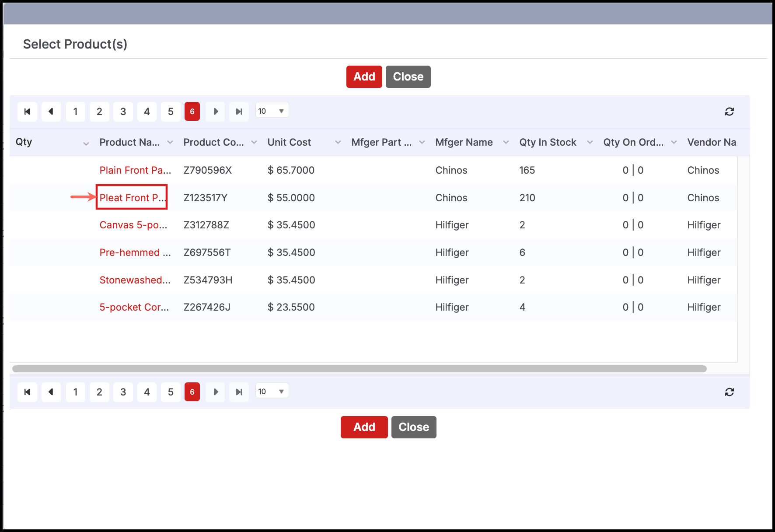This screenshot has height=532, width=775.
Task: Open the Pre-hemmed product link
Action: (135, 252)
